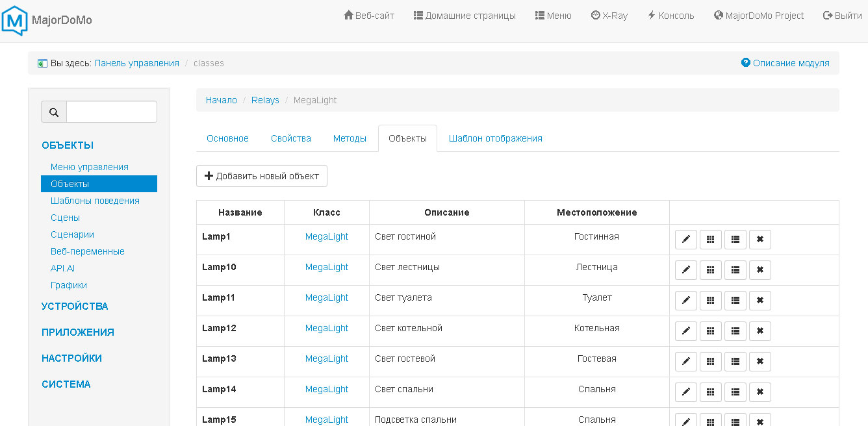Open the Описание модуля help link
The image size is (868, 426).
[785, 63]
